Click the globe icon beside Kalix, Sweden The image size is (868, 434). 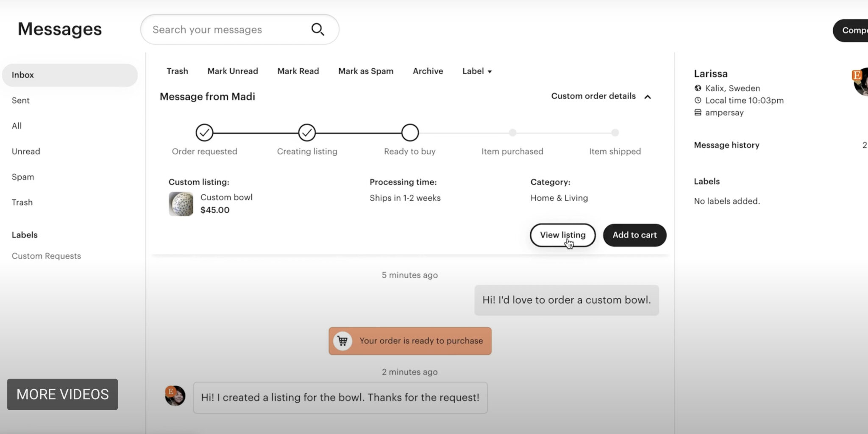pyautogui.click(x=698, y=88)
